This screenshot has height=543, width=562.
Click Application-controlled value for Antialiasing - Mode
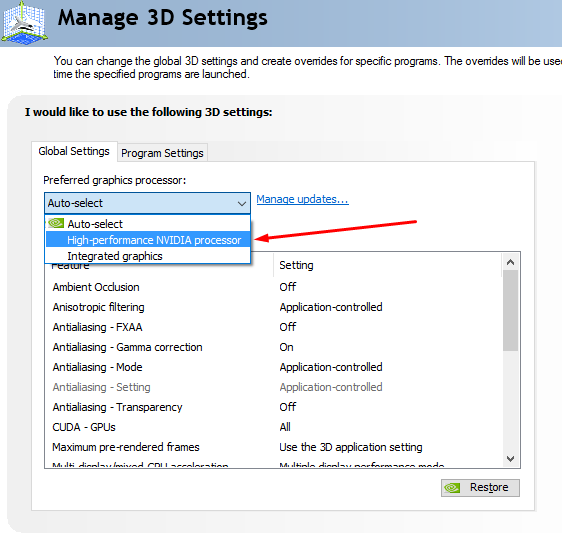click(331, 367)
